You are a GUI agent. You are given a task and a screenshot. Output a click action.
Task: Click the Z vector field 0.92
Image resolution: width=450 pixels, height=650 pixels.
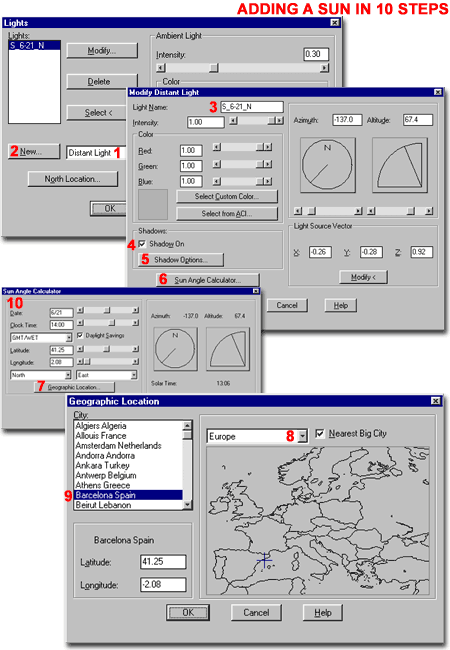422,252
